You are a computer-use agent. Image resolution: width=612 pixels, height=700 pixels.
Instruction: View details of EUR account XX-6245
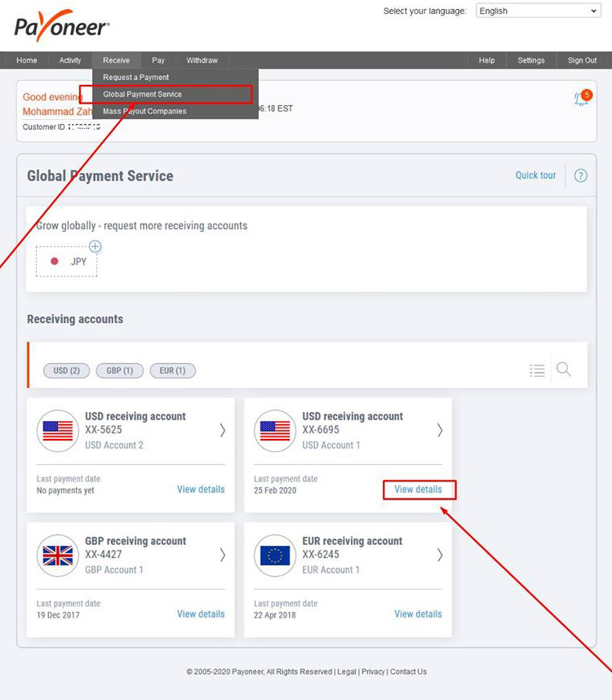click(x=419, y=614)
